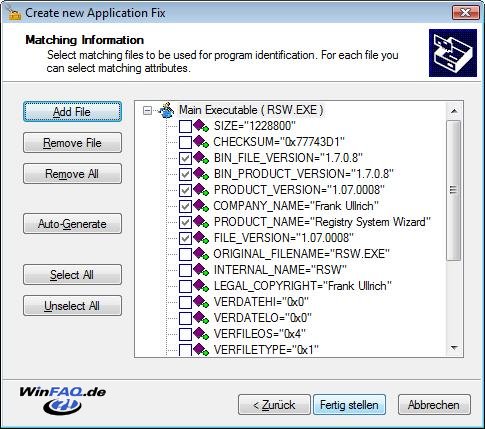This screenshot has width=485, height=429.
Task: Click the attribute icon next to PRODUCT_VERSION
Action: coord(201,190)
